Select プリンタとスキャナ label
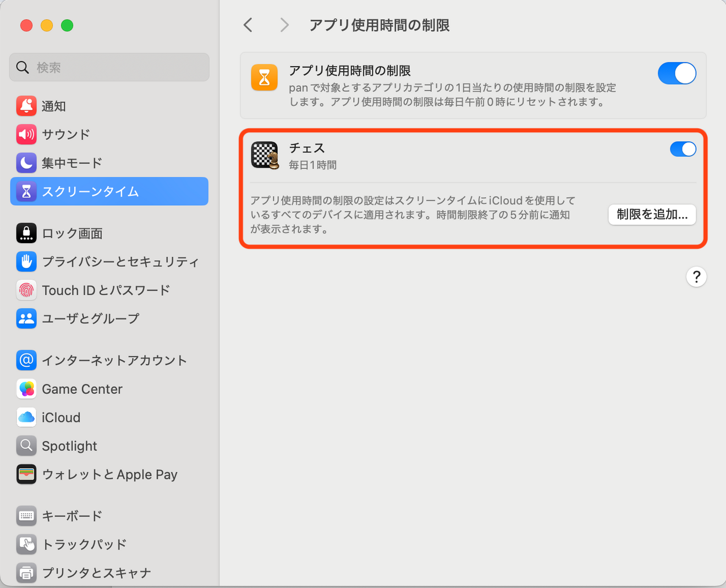The height and width of the screenshot is (588, 726). point(96,573)
